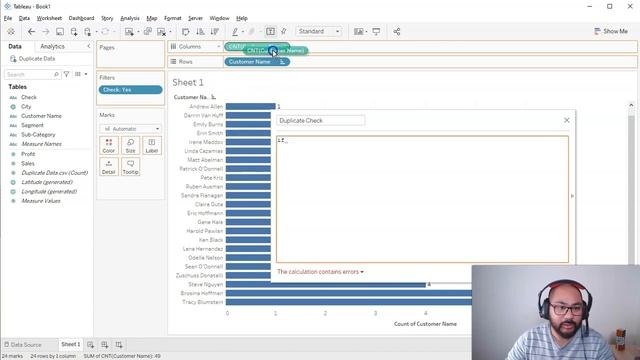
Task: Collapse the Data pane with the chevron
Action: (89, 46)
